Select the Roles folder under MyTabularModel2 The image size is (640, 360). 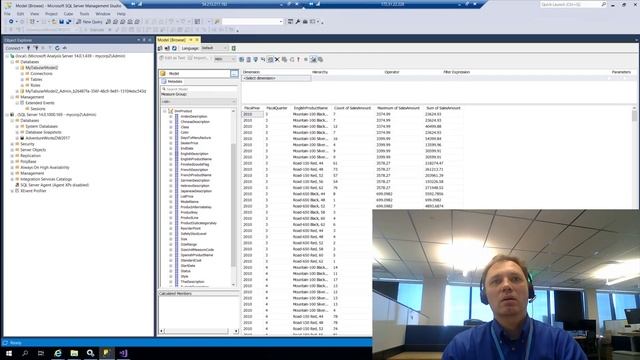36,85
